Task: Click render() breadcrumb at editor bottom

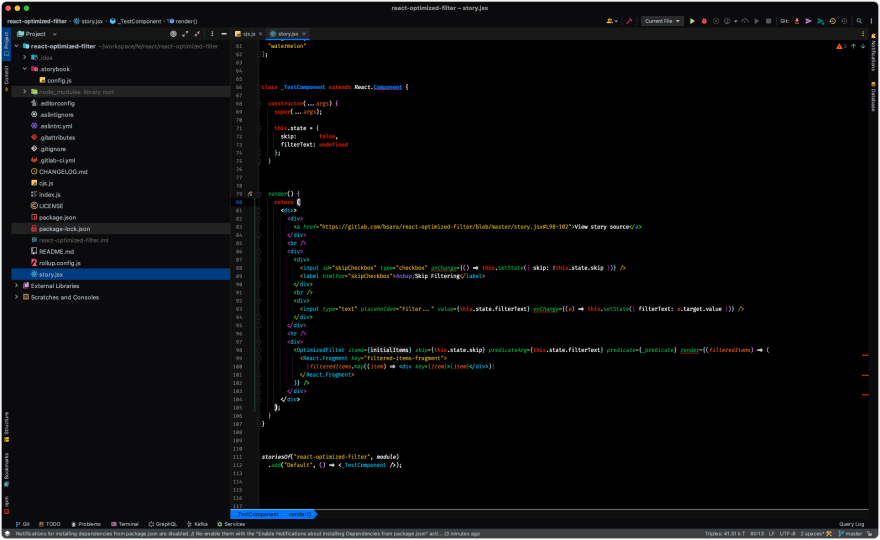Action: click(x=300, y=515)
